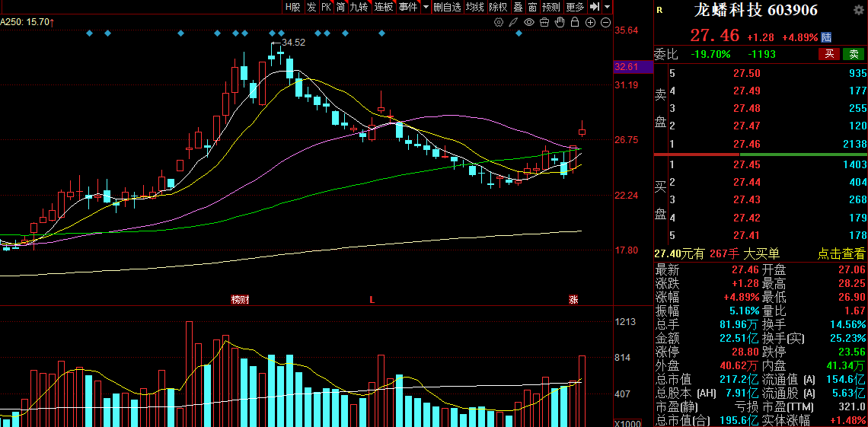This screenshot has width=868, height=427.
Task: Click stock title 龙蟠科技 603906
Action: click(x=756, y=10)
